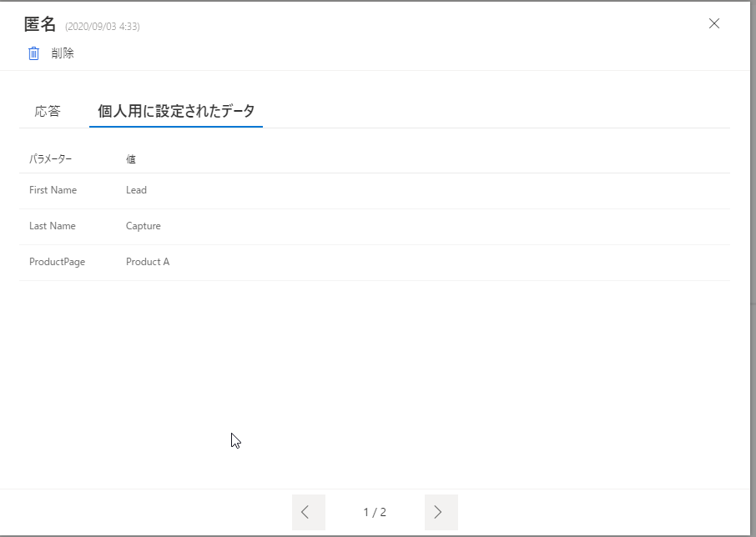Select the Capture value cell
The width and height of the screenshot is (756, 537).
pyautogui.click(x=144, y=226)
